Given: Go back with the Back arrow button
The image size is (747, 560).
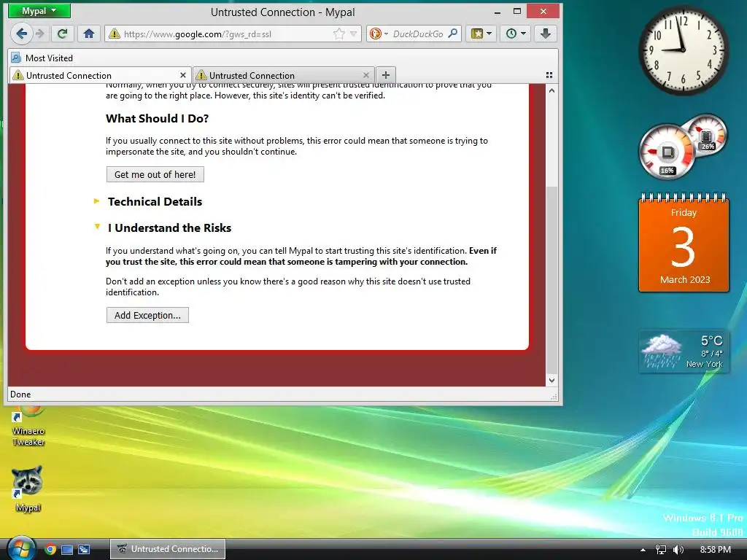Looking at the screenshot, I should tap(21, 34).
